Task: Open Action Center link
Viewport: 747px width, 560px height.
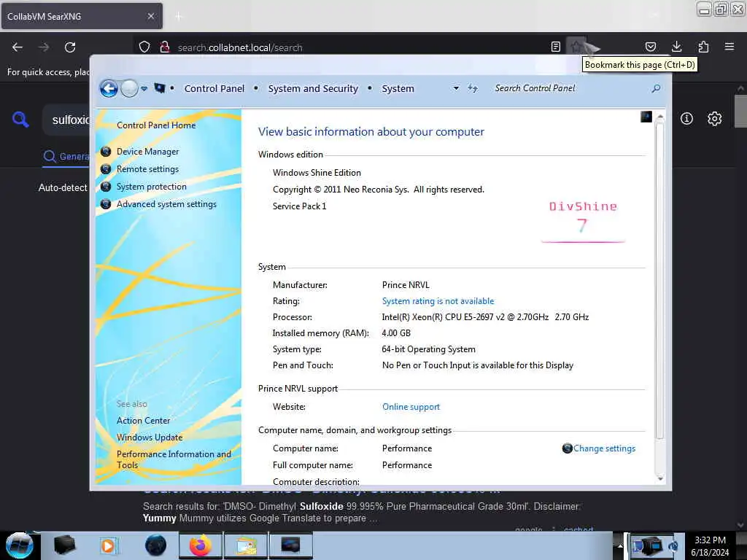Action: pos(143,421)
